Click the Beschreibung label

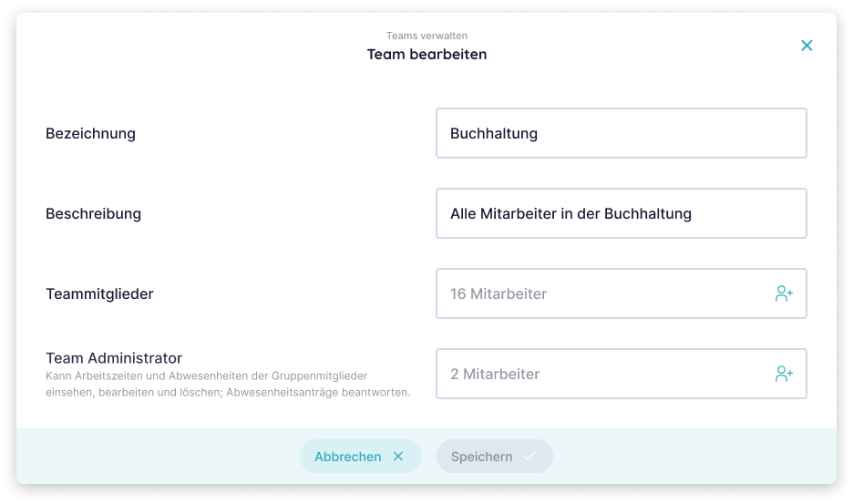93,213
